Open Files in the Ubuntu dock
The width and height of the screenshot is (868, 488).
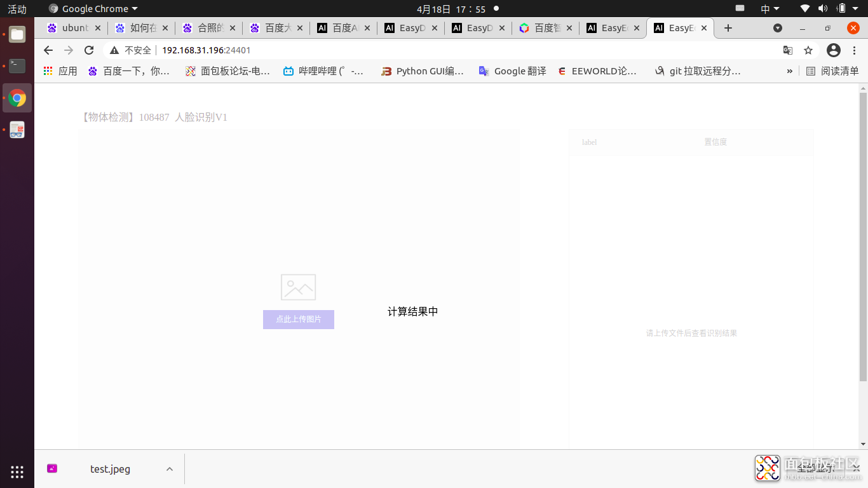tap(17, 35)
